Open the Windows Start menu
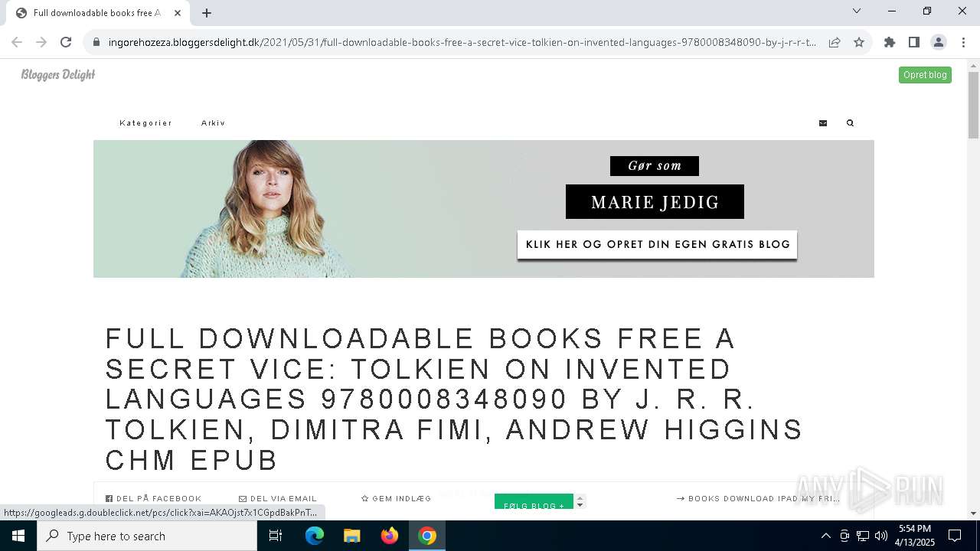 coord(18,536)
